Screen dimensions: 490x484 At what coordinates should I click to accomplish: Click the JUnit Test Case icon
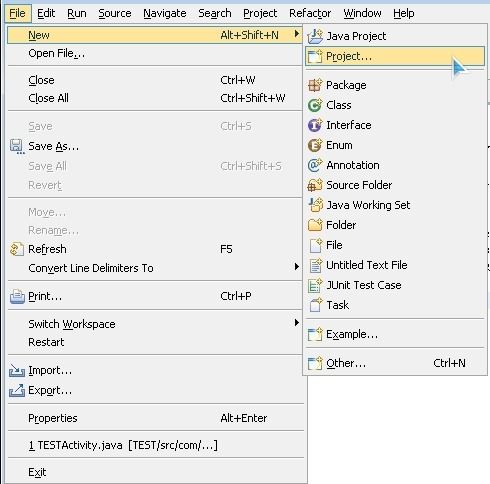pyautogui.click(x=315, y=285)
